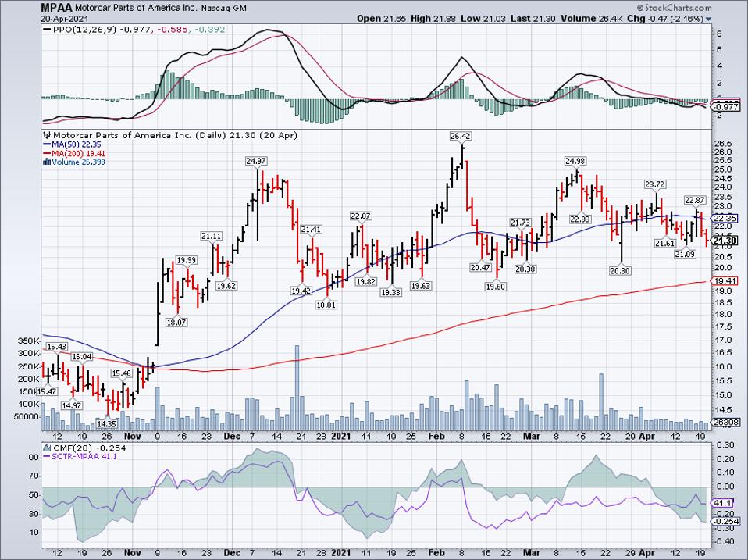Click the purple line swatch before SCTR-MPAA
Image resolution: width=748 pixels, height=560 pixels.
[x=47, y=456]
